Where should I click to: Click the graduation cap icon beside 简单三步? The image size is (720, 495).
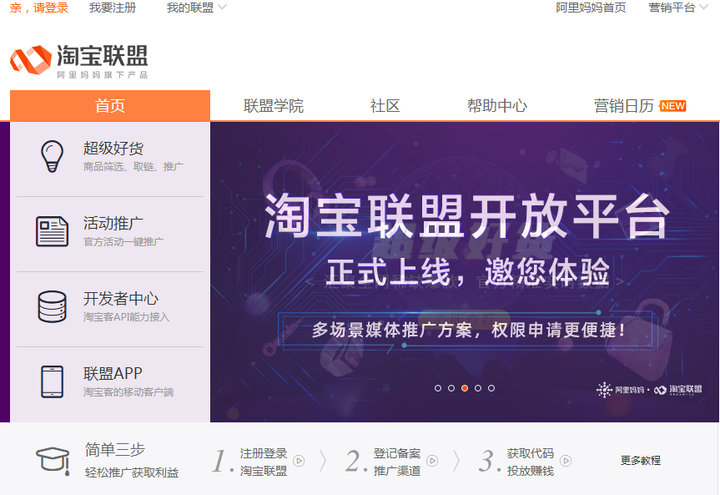point(53,461)
